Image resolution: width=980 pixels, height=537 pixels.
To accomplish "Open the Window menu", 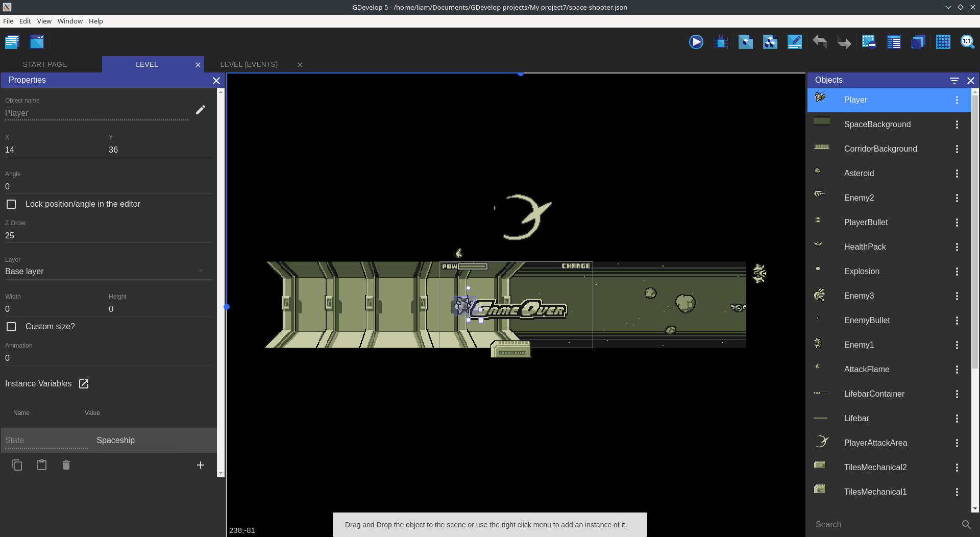I will [70, 21].
